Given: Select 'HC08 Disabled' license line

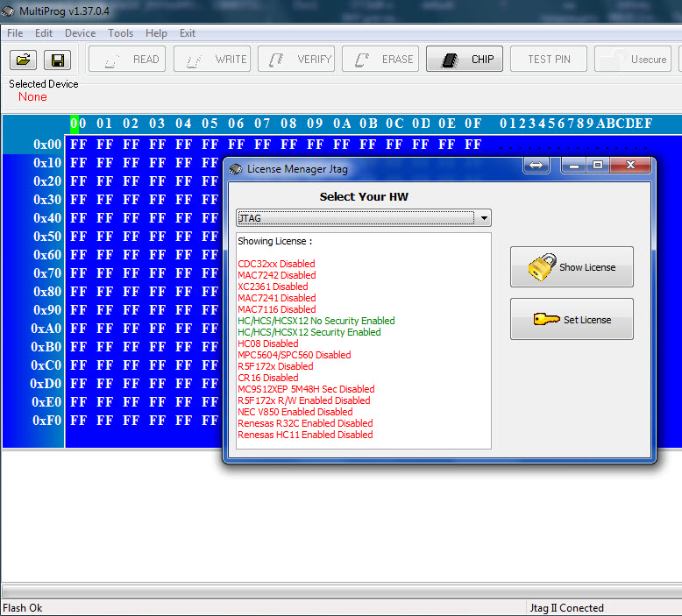Looking at the screenshot, I should click(x=268, y=343).
